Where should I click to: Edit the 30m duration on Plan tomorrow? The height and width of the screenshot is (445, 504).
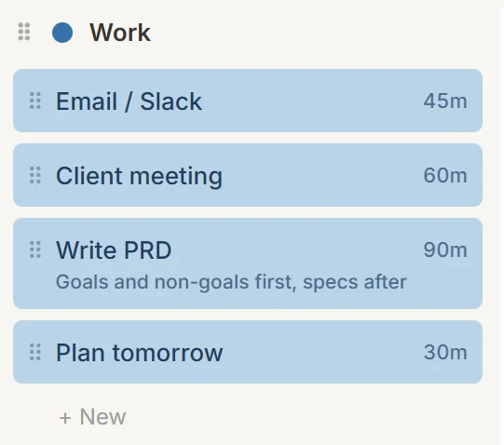click(445, 352)
